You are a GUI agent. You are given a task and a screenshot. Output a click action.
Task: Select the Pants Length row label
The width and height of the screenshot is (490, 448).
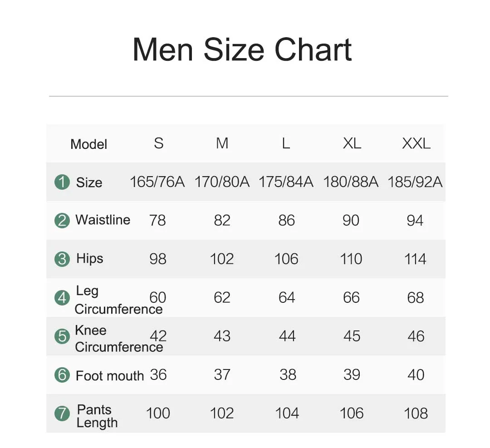pos(97,416)
